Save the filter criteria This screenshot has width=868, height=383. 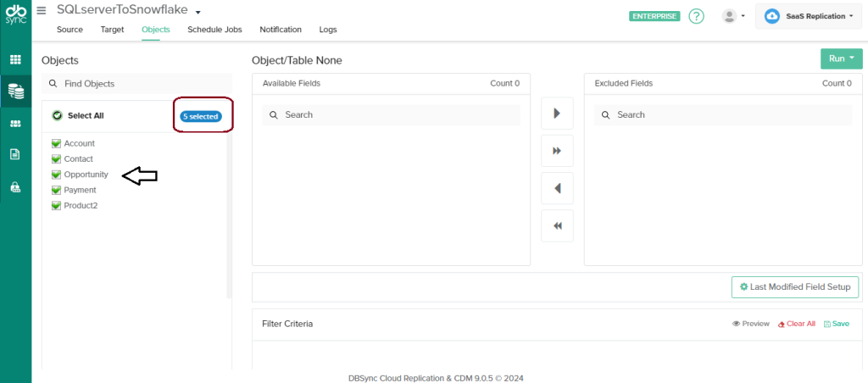coord(837,324)
